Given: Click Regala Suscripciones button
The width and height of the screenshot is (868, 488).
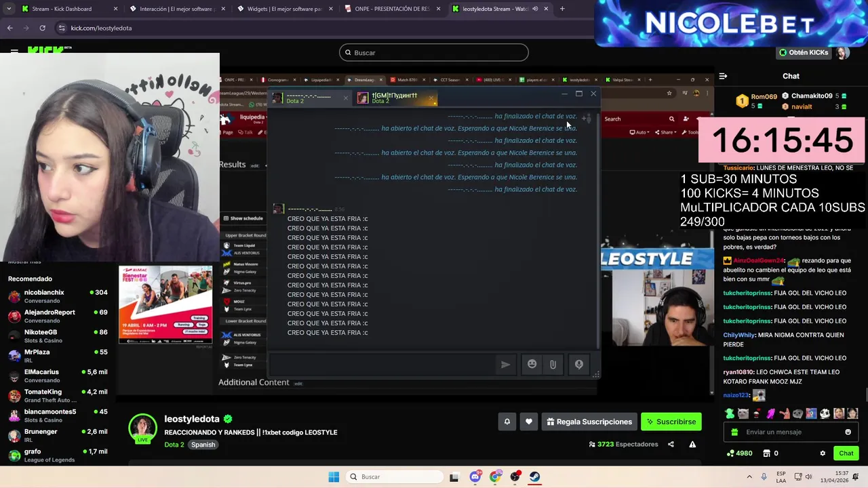Looking at the screenshot, I should tap(589, 422).
